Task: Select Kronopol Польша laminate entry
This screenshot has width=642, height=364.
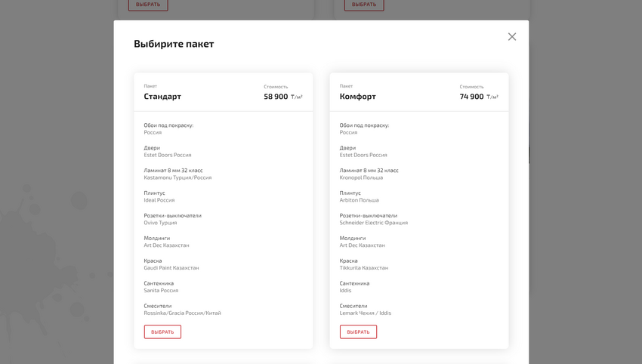Action: (x=361, y=177)
